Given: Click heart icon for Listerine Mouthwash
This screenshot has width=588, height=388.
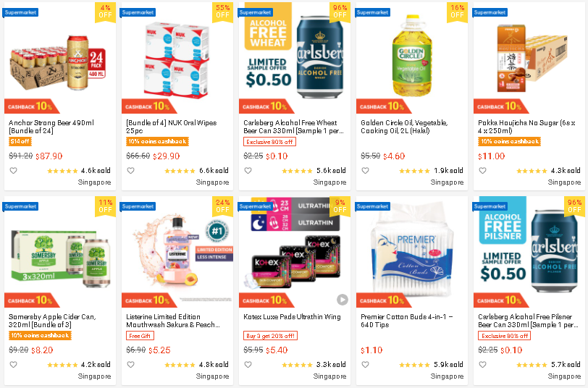Looking at the screenshot, I should click(130, 364).
